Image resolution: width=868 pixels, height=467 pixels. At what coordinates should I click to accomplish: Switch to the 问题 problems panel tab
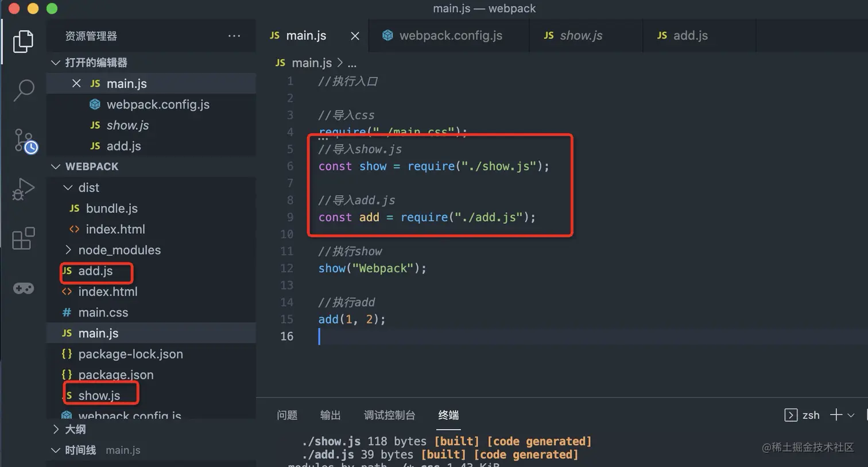[287, 415]
